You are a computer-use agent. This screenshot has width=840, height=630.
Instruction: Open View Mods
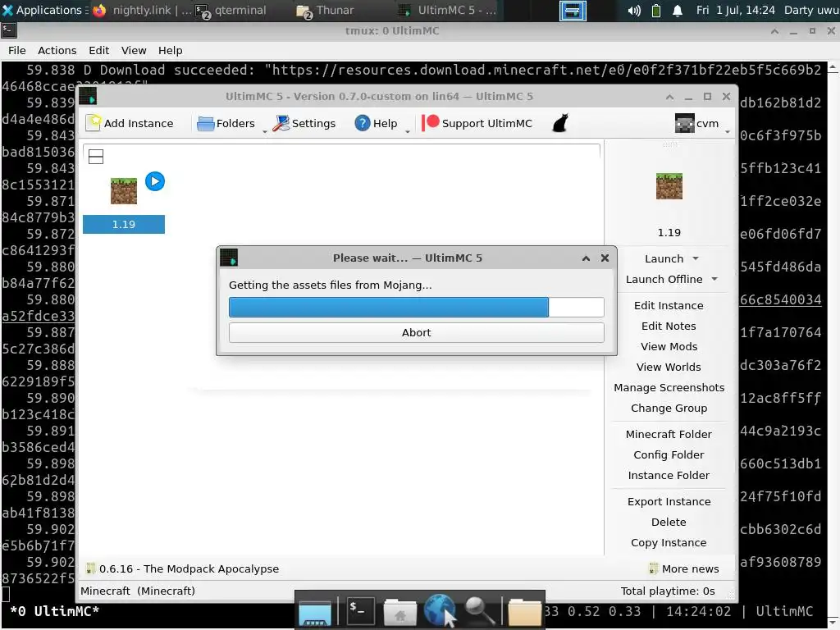[x=669, y=347]
